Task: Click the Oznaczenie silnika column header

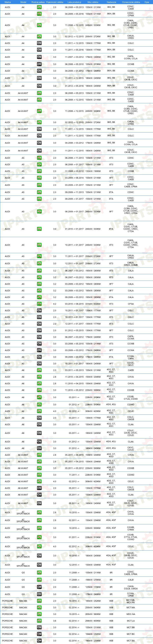Action: click(131, 2)
